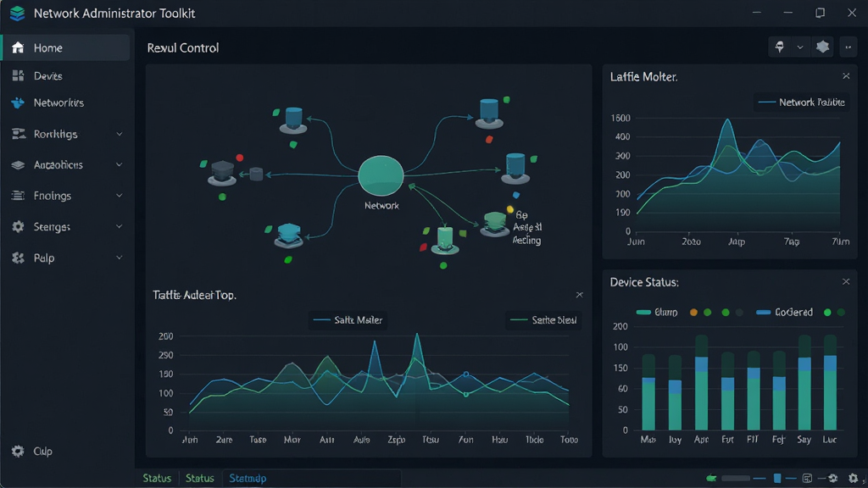Click the gray slider track in status bar
Image resolution: width=868 pixels, height=488 pixels.
tap(735, 478)
